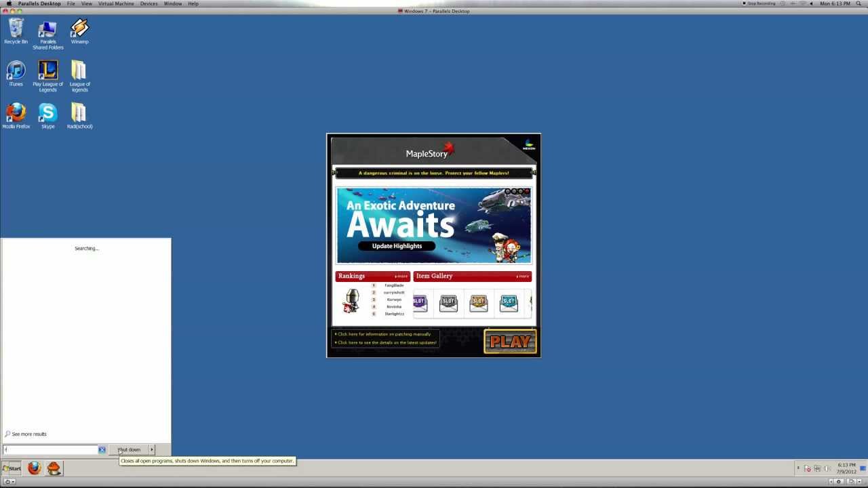Click the magnifier beside See more results

point(7,434)
